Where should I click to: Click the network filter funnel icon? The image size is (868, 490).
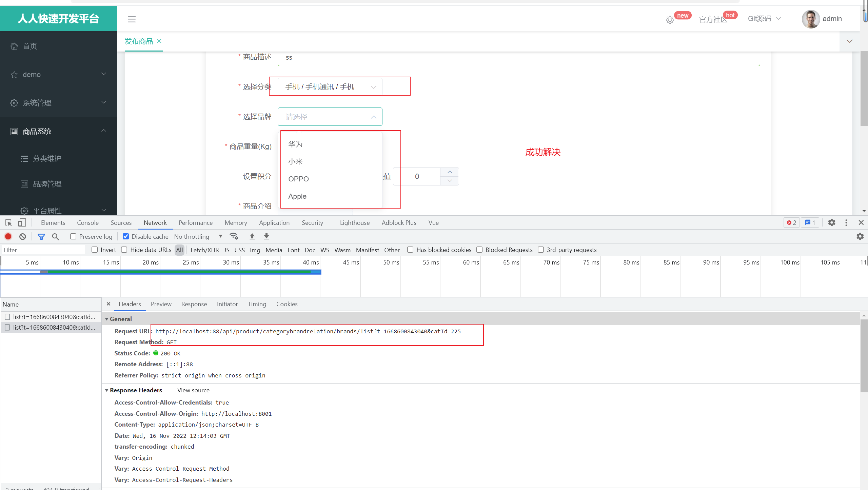41,236
